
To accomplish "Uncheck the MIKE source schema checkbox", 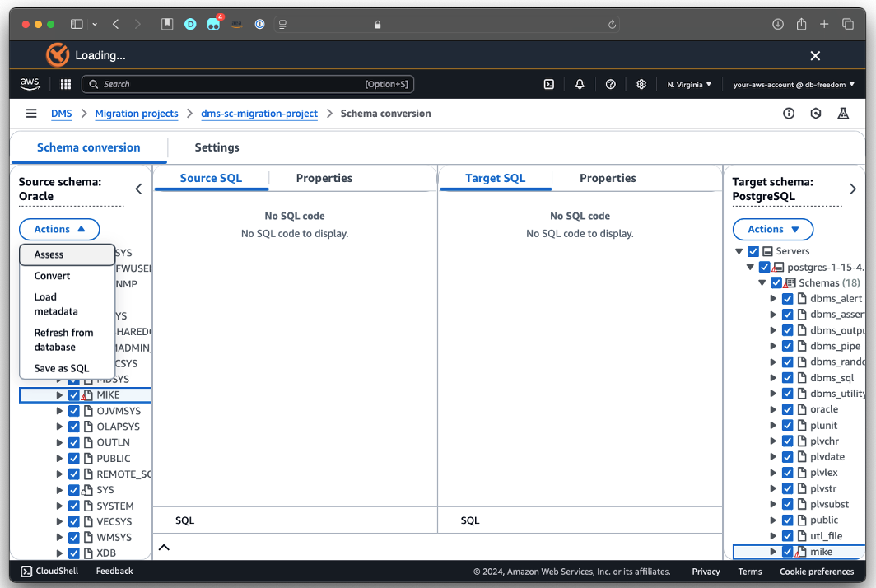I will click(x=74, y=395).
